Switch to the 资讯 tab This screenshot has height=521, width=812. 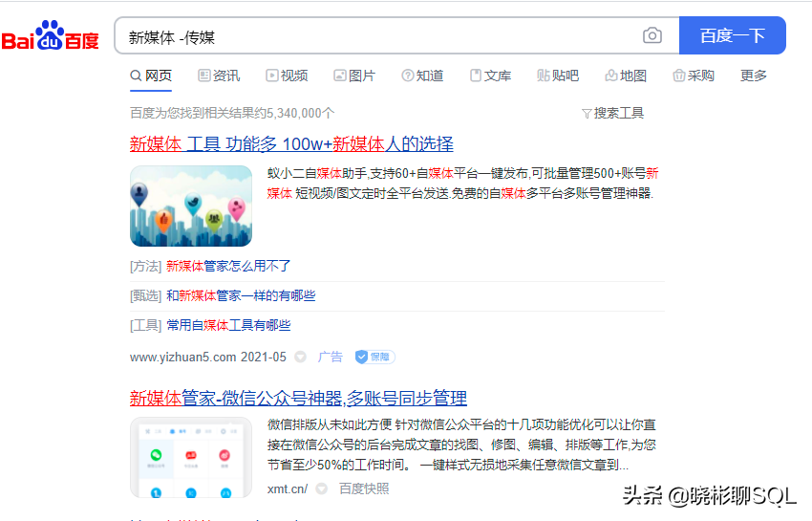(219, 76)
